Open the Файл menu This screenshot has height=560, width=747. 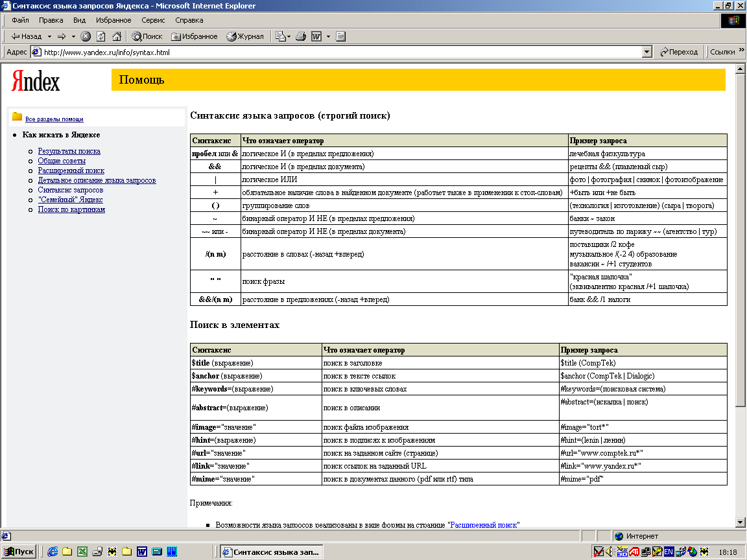tap(21, 20)
